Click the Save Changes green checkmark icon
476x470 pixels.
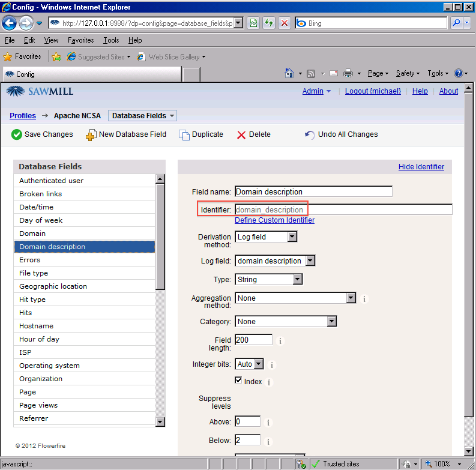pos(16,135)
